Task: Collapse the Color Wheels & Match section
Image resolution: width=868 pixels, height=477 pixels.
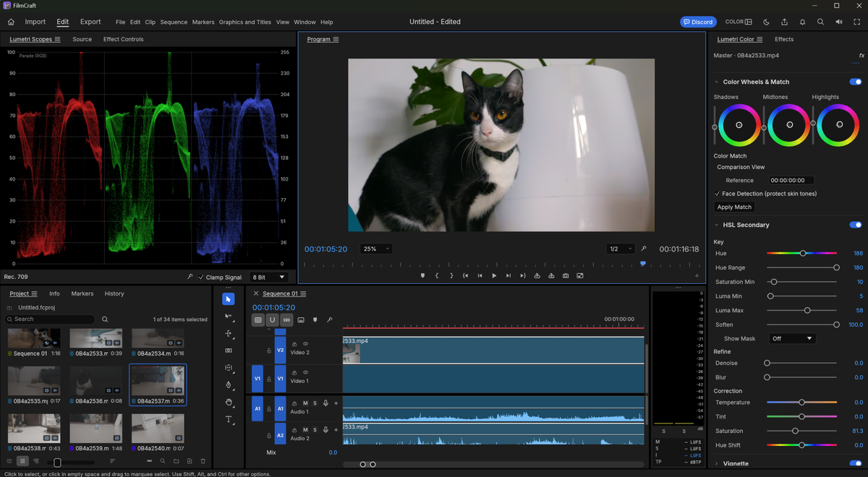Action: pyautogui.click(x=717, y=82)
